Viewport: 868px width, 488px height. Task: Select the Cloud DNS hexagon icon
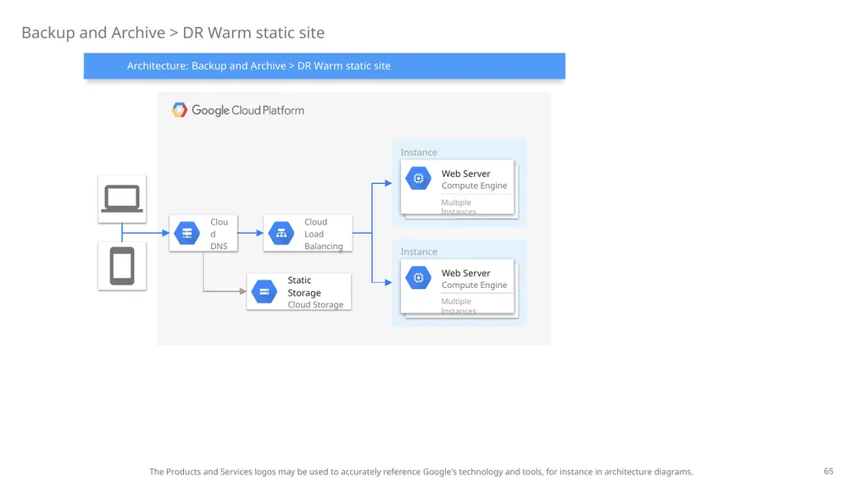pyautogui.click(x=187, y=233)
